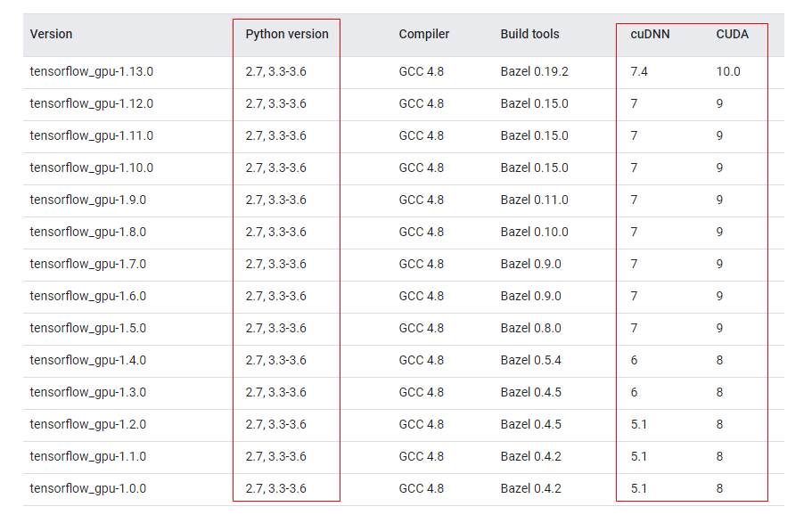Select the tensorflow_gpu-1.13.0 version cell

(x=92, y=71)
